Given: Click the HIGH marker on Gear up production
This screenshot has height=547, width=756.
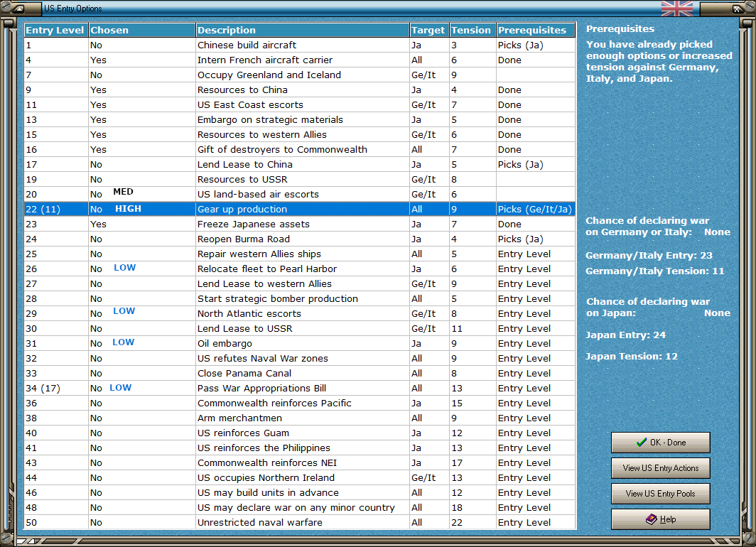Looking at the screenshot, I should (128, 208).
